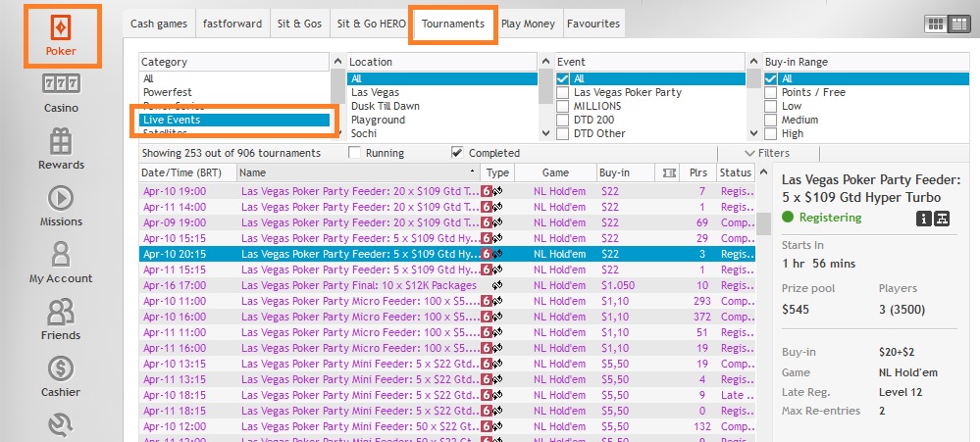Screen dimensions: 980x442
Task: Uncheck the All checkbox under Event
Action: coord(562,78)
